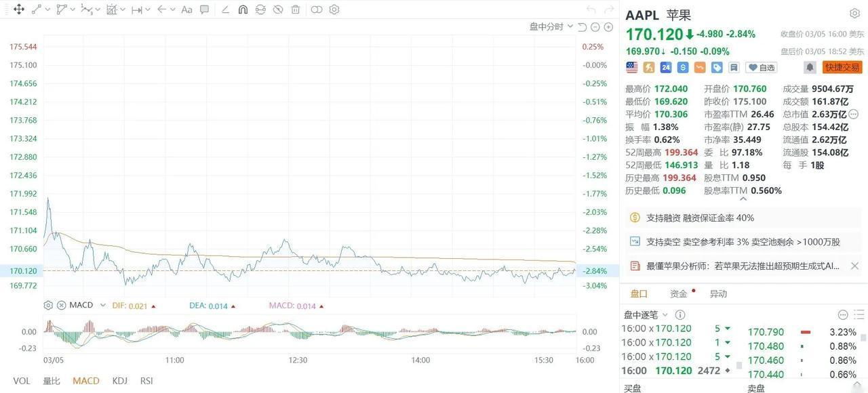Select the VOL indicator tab
The height and width of the screenshot is (393, 868).
click(x=22, y=381)
